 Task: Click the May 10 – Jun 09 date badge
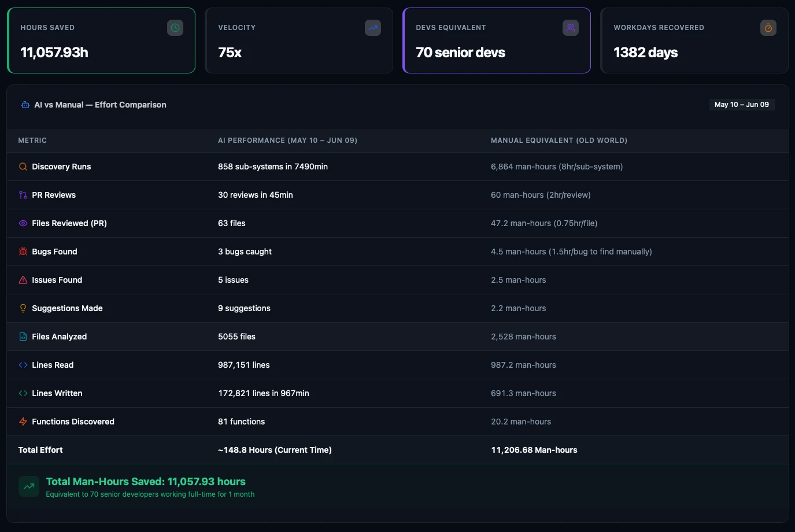click(742, 105)
